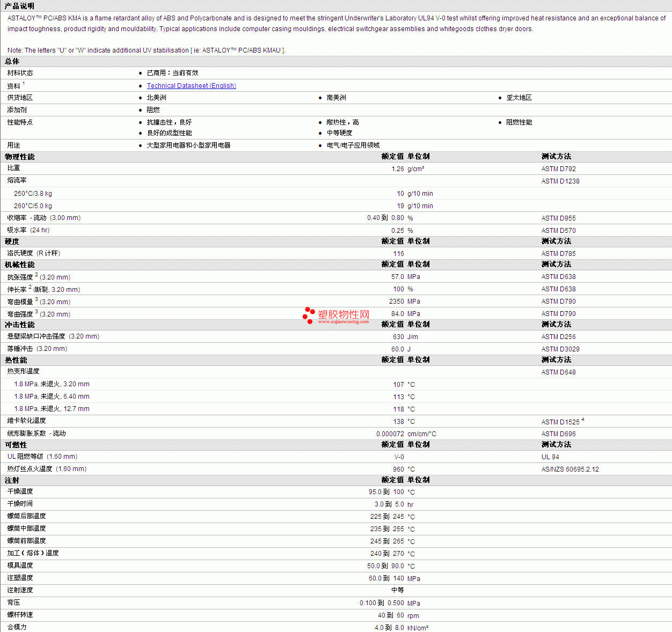Click the 合模力 row label

pos(17,628)
